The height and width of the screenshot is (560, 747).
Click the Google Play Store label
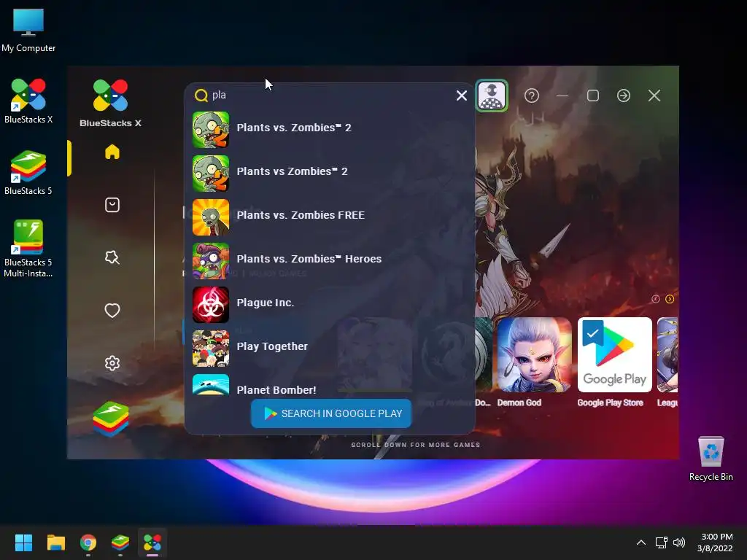pos(611,402)
